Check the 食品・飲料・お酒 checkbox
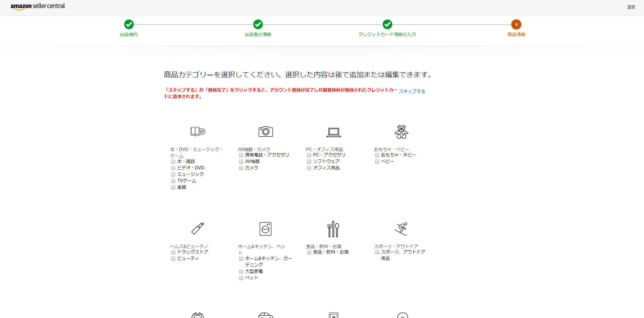 309,252
